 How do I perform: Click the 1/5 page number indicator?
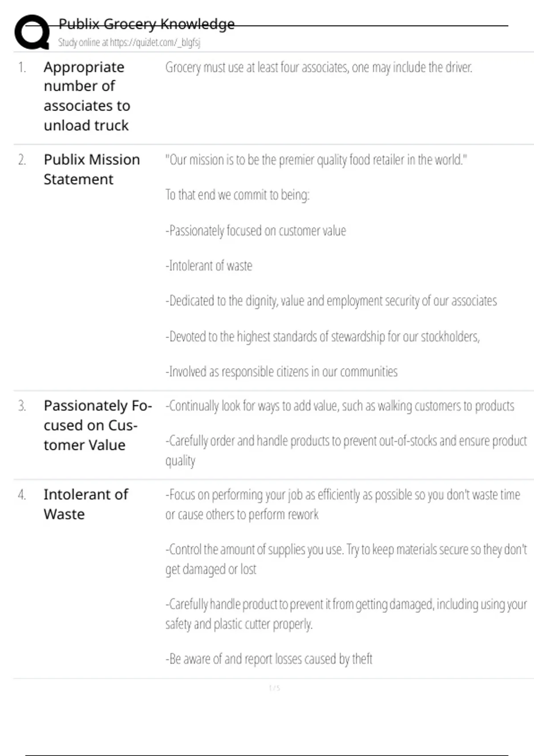[x=274, y=688]
